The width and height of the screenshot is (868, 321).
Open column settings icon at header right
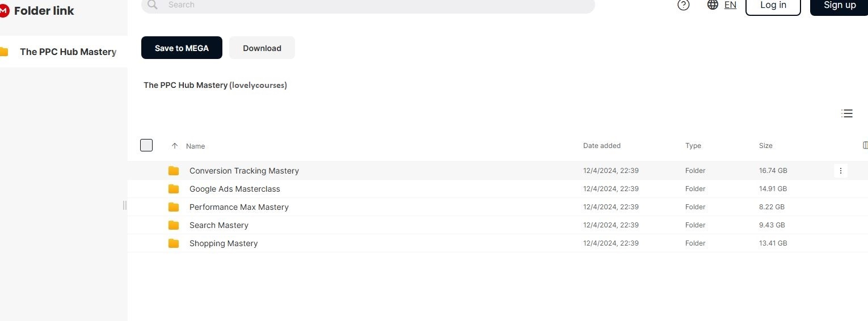(x=865, y=145)
